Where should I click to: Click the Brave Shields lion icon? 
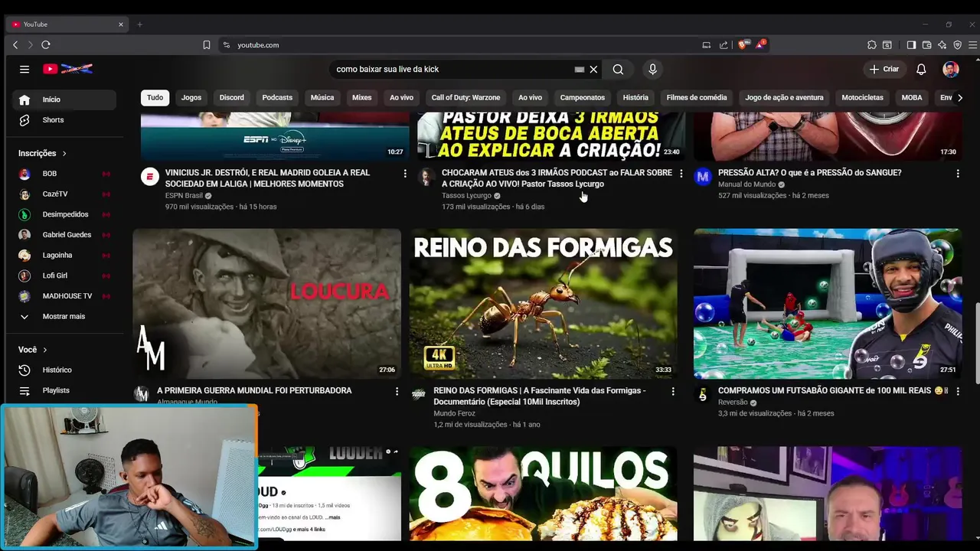742,44
